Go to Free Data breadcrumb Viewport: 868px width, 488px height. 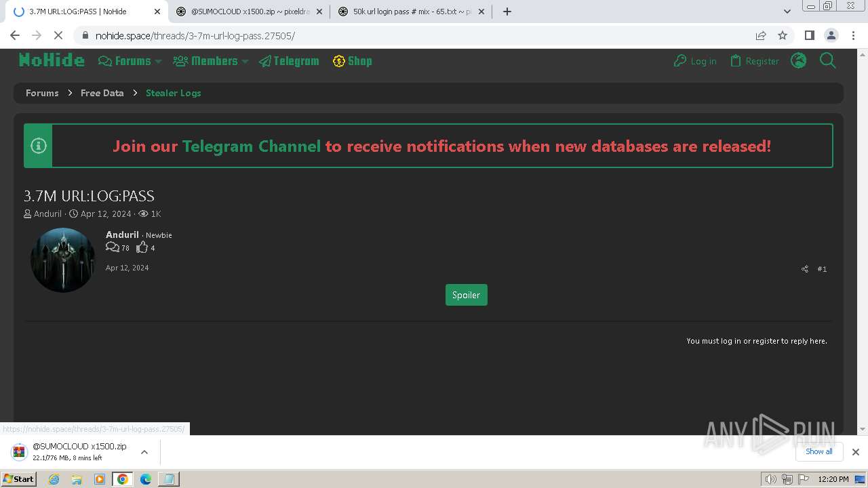(x=102, y=93)
